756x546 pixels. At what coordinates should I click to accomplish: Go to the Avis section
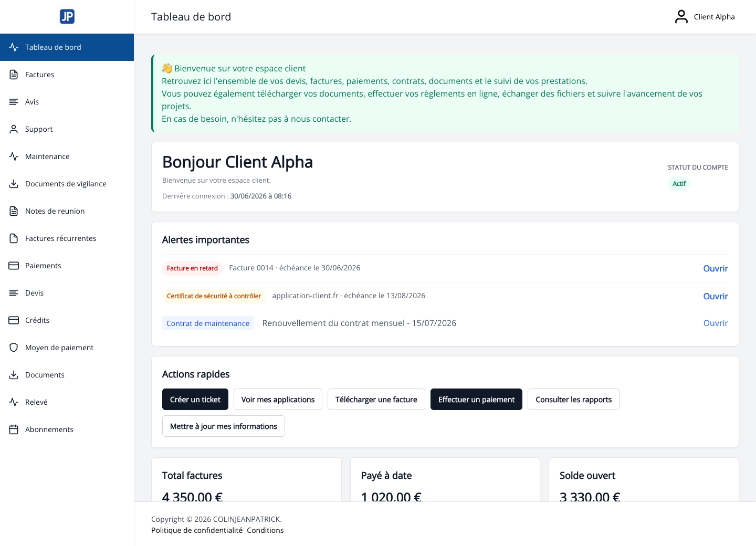(67, 102)
